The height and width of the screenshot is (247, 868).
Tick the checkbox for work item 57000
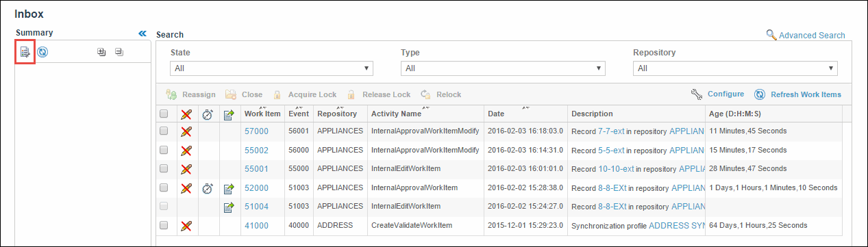pos(164,131)
